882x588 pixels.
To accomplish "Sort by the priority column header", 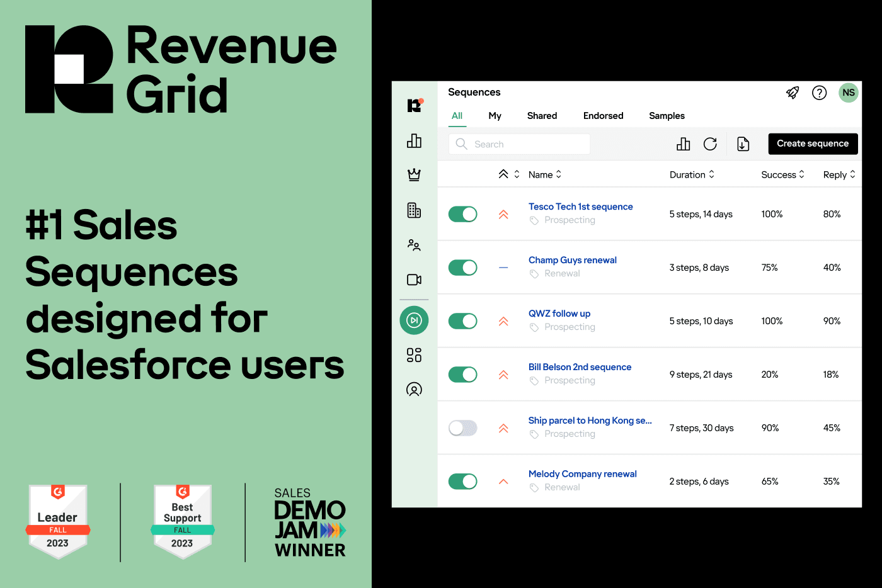I will (509, 174).
